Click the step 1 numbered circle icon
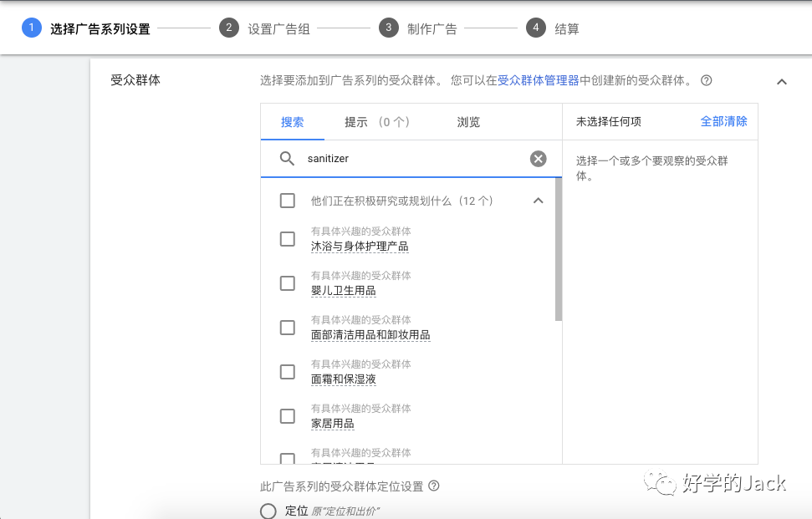Screen dimensions: 812x519 (x=31, y=27)
